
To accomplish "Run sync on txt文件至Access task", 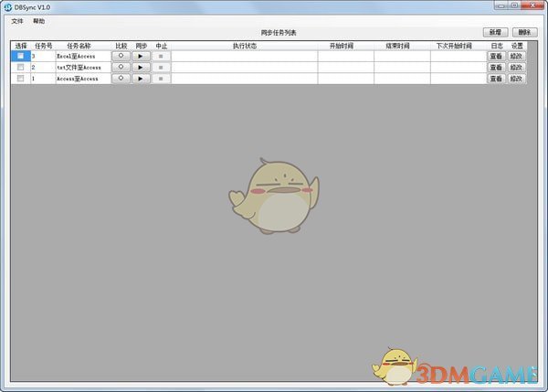I will pyautogui.click(x=141, y=68).
